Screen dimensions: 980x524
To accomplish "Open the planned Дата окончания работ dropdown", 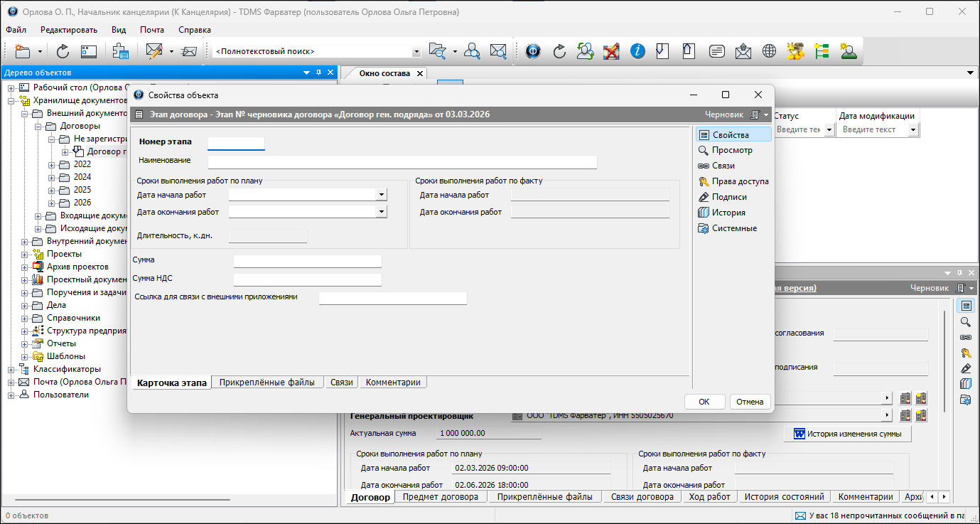I will click(x=382, y=212).
